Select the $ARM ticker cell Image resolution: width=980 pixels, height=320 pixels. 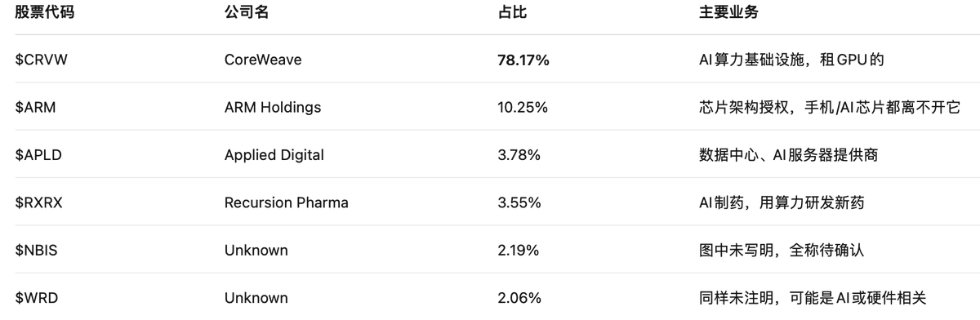tap(36, 107)
